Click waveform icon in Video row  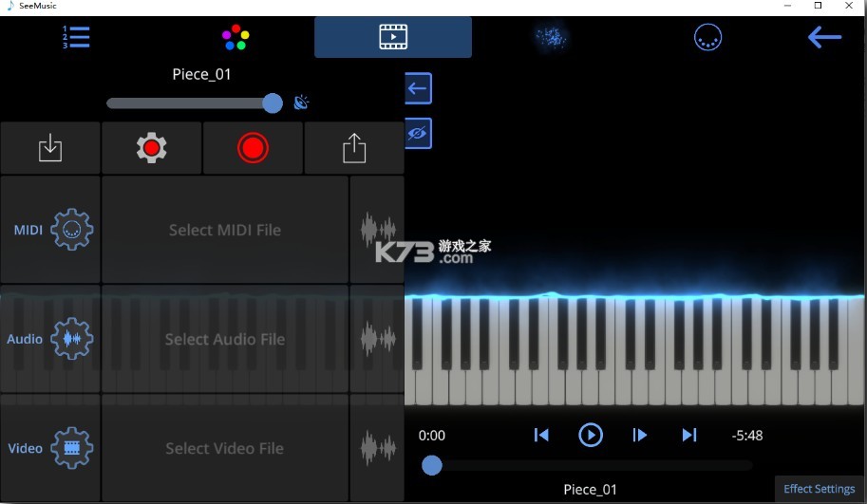378,448
